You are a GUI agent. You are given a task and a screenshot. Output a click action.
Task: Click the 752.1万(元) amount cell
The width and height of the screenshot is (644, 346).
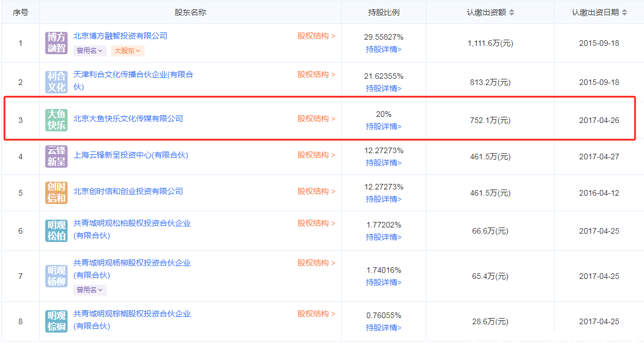[x=490, y=120]
